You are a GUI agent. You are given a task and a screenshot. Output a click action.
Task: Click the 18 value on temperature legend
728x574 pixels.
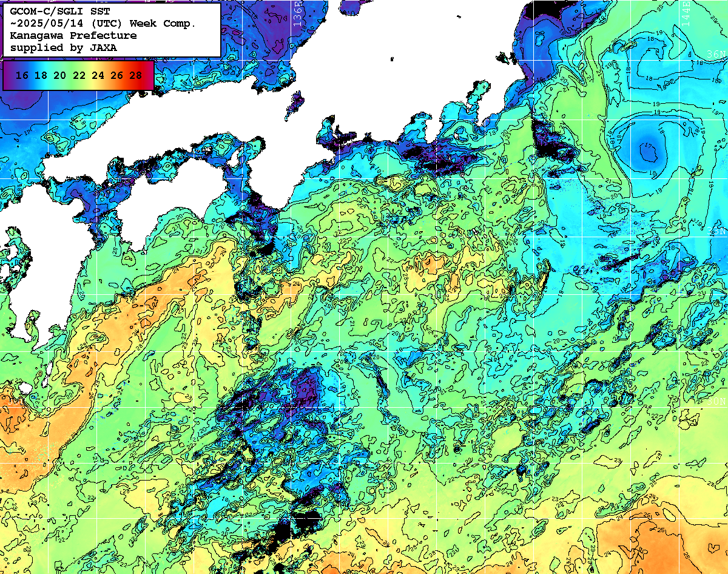point(41,75)
